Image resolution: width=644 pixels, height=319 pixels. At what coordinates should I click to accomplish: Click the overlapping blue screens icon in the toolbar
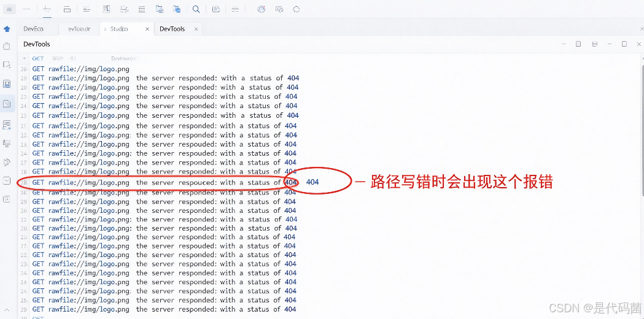[177, 9]
